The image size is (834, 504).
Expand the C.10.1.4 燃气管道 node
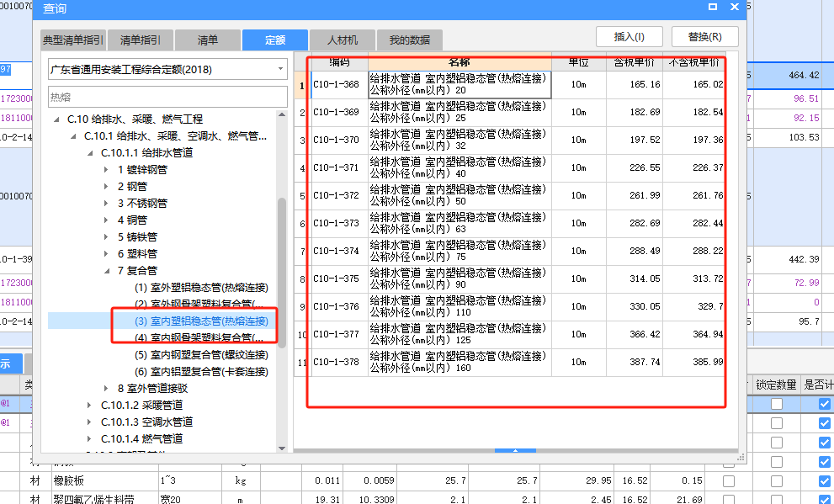point(89,439)
